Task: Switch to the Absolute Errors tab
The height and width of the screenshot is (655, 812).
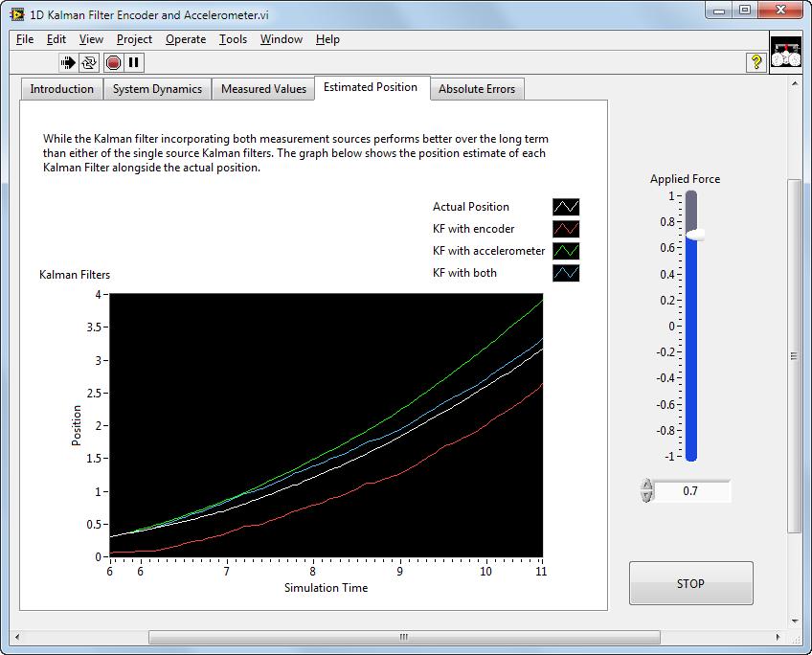Action: tap(477, 89)
